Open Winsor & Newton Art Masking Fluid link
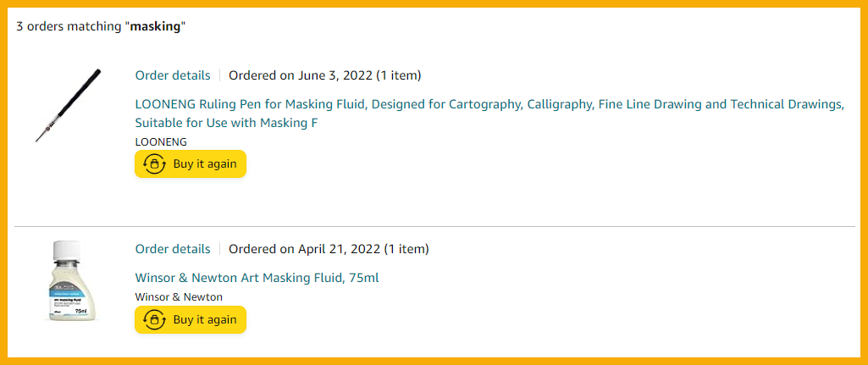868x365 pixels. tap(257, 278)
